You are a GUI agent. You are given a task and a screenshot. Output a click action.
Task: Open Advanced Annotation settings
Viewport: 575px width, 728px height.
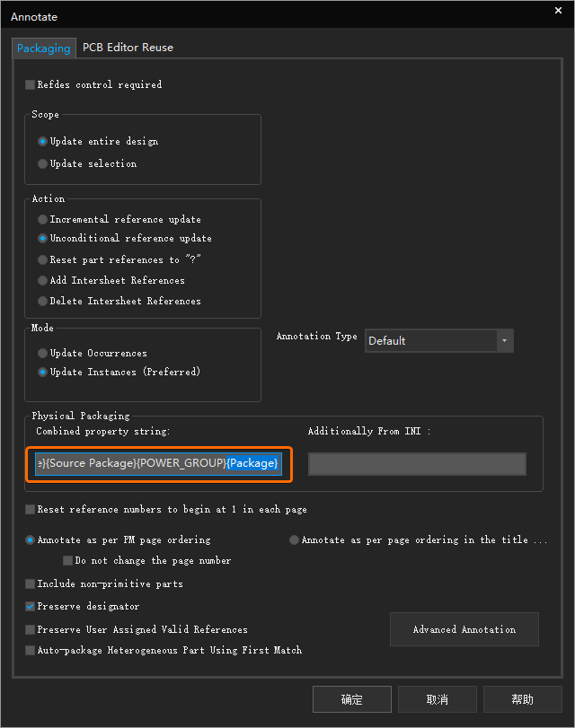tap(464, 630)
